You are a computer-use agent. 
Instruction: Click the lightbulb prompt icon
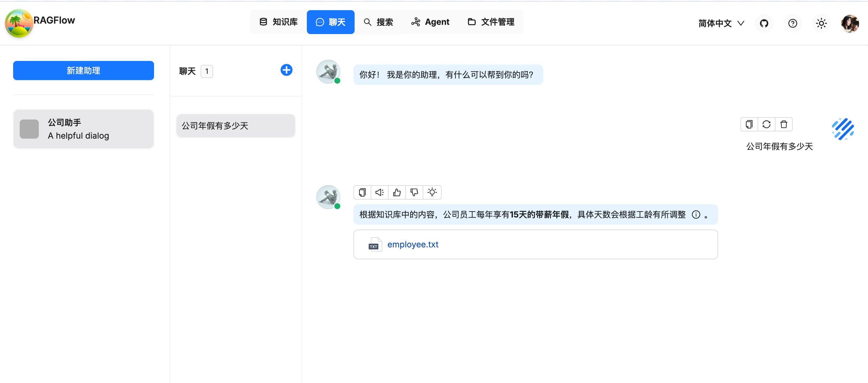point(432,192)
